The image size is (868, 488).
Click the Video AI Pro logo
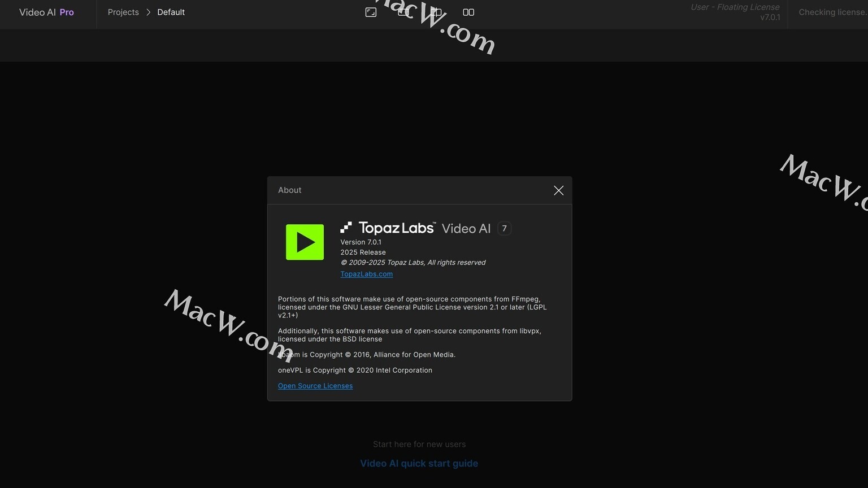tap(46, 12)
